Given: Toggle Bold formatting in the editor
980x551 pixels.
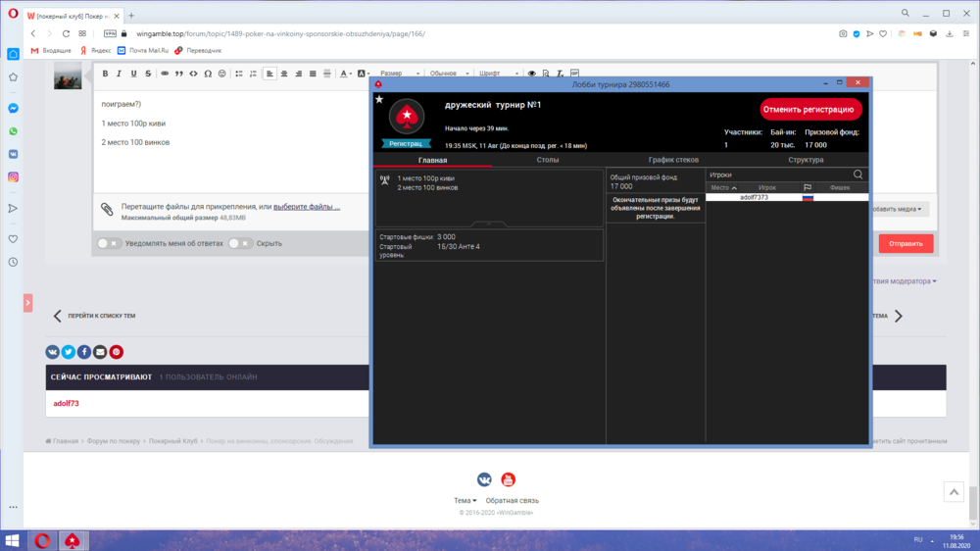Looking at the screenshot, I should point(105,74).
